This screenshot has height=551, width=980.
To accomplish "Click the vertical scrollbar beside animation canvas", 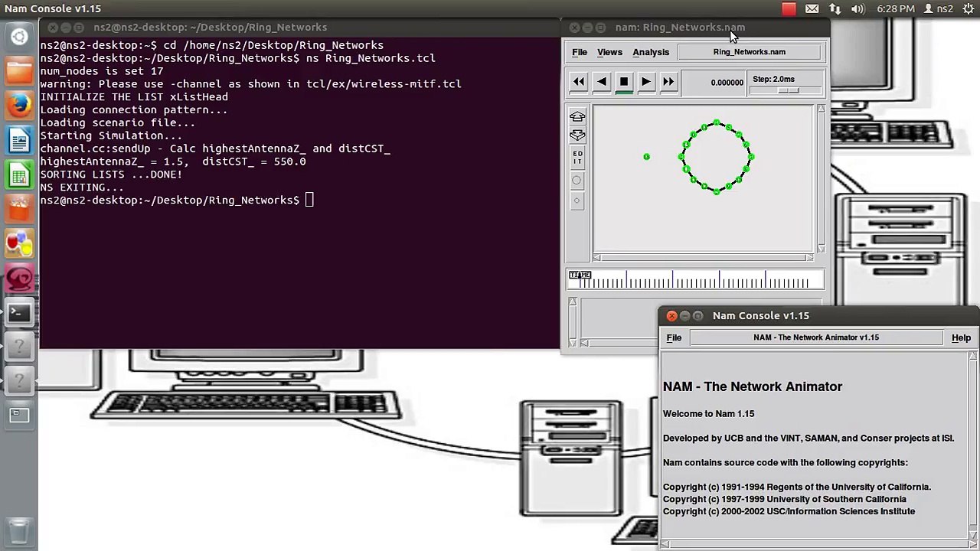I will [821, 178].
